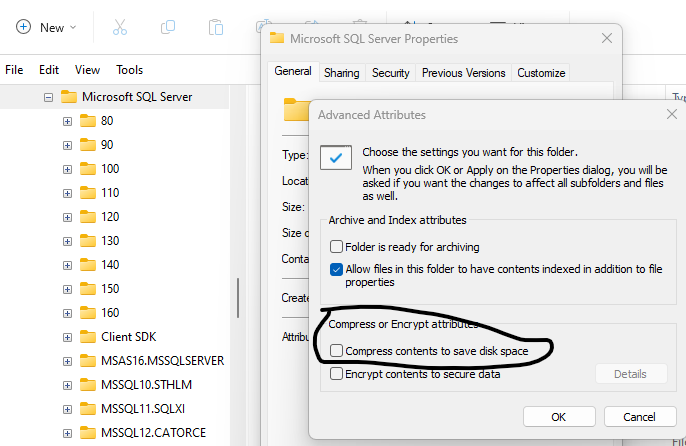Expand the 140 folder node
Image resolution: width=686 pixels, height=446 pixels.
tap(67, 266)
